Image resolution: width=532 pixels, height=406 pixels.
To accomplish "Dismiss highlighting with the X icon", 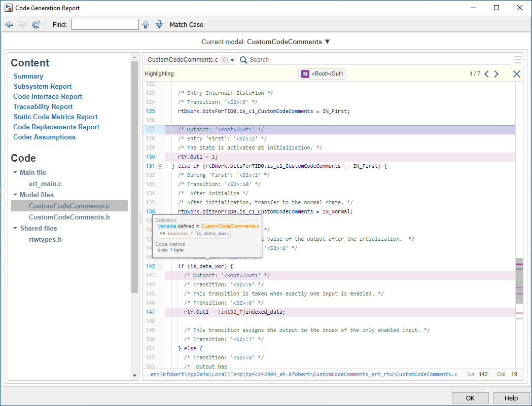I will click(516, 73).
